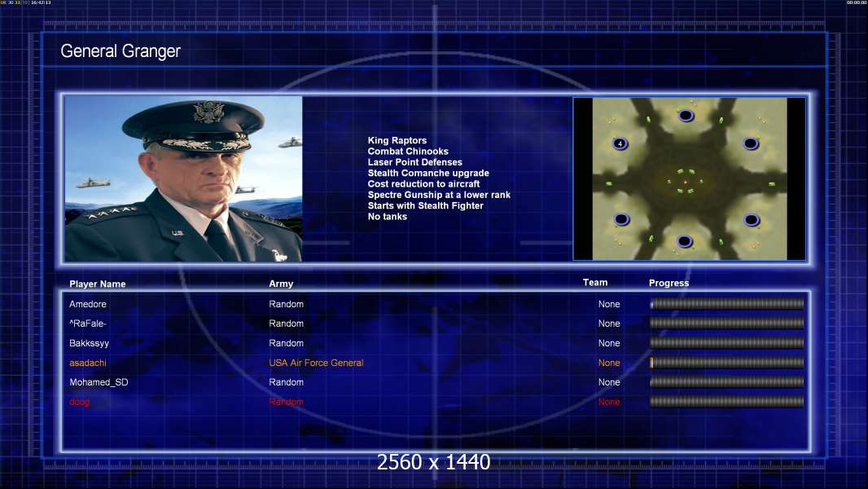
Task: Click the General Granger portrait image
Action: pos(183,178)
